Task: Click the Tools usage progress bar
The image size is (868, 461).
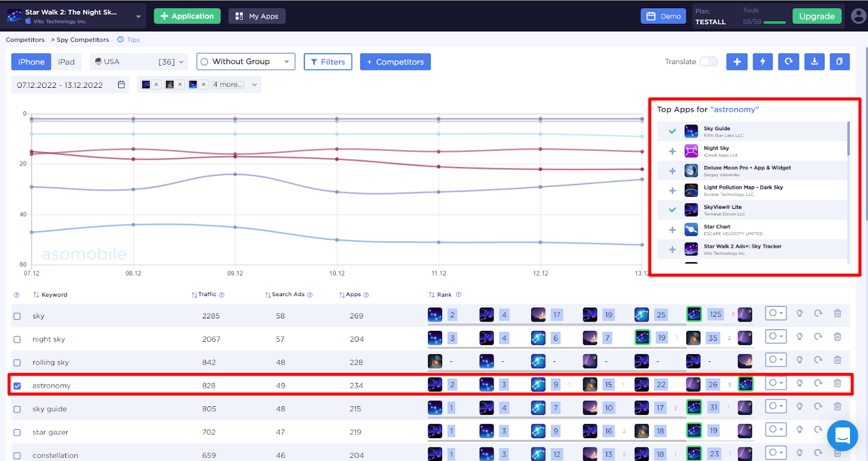Action: click(775, 22)
